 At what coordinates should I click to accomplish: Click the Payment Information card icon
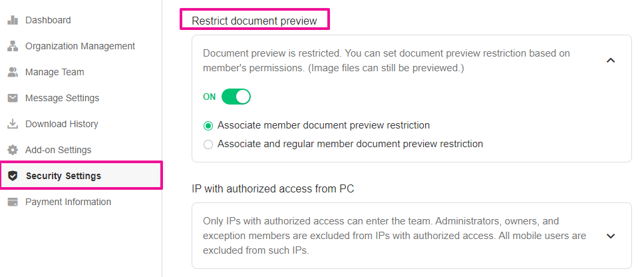12,202
